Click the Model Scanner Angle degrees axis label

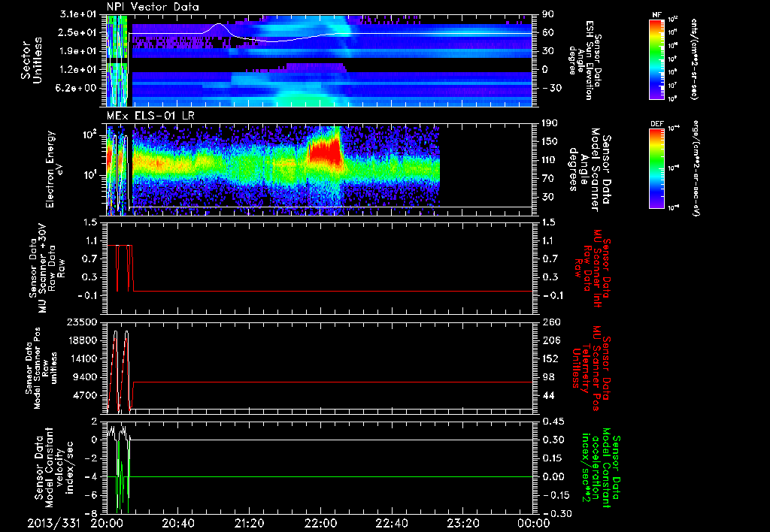coord(590,170)
